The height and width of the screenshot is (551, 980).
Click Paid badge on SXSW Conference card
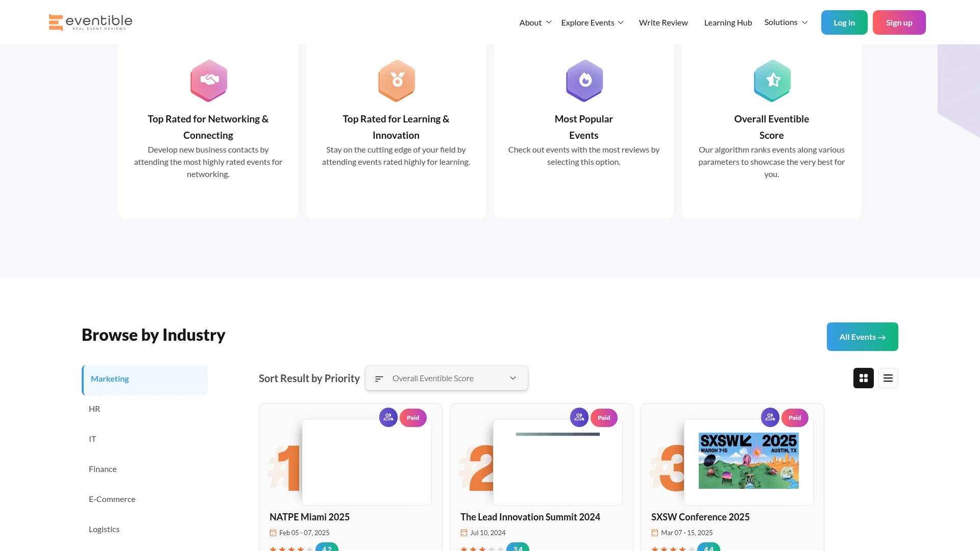coord(795,417)
